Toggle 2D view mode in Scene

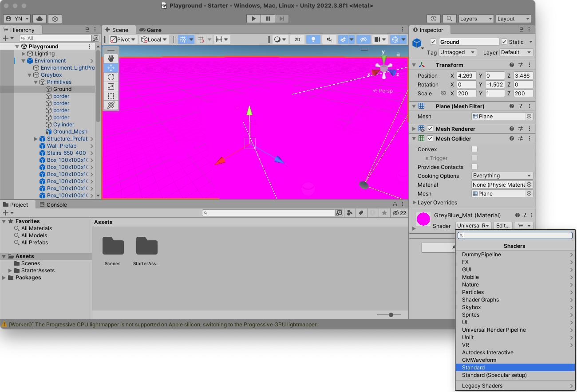297,39
